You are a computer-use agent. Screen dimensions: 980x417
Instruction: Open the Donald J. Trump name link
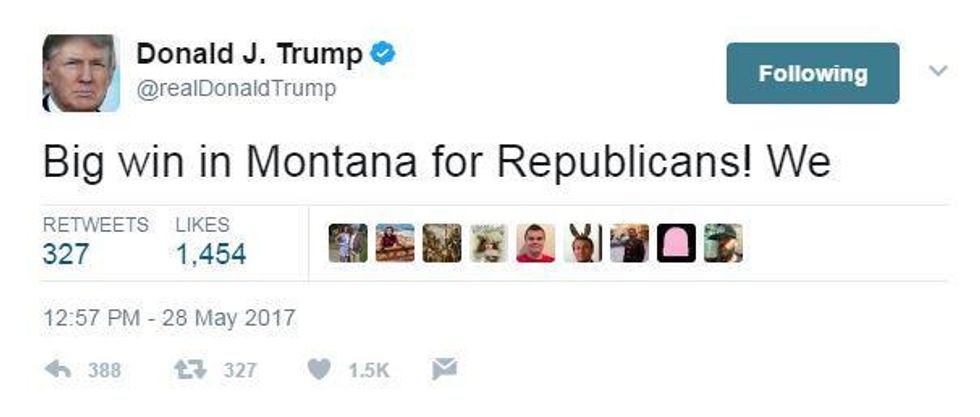click(x=249, y=54)
